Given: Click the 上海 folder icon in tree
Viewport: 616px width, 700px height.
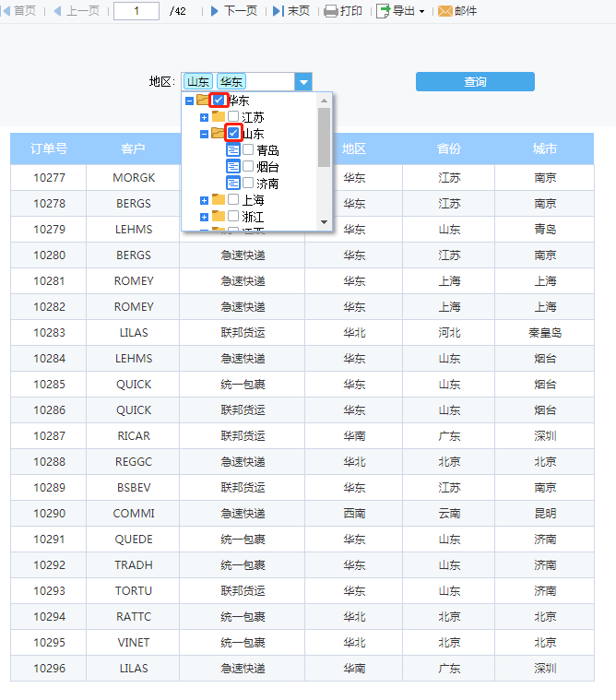Looking at the screenshot, I should point(219,198).
